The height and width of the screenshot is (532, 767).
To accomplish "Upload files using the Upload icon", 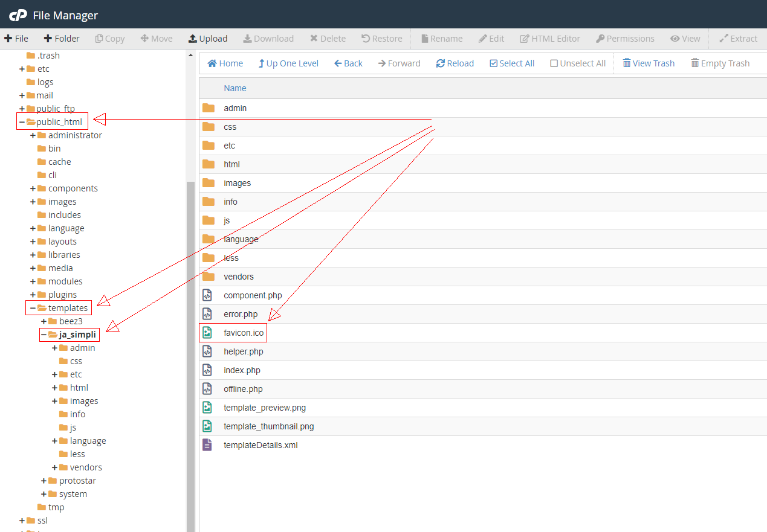I will 207,38.
